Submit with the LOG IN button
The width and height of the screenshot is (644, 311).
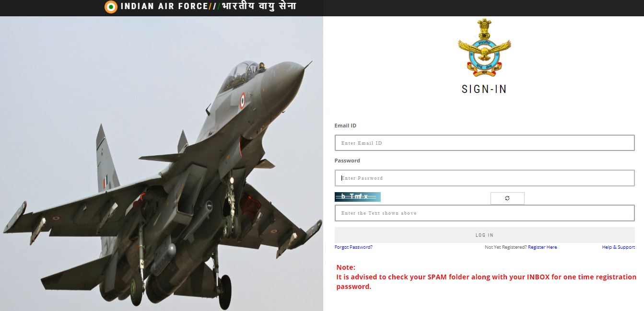point(484,235)
